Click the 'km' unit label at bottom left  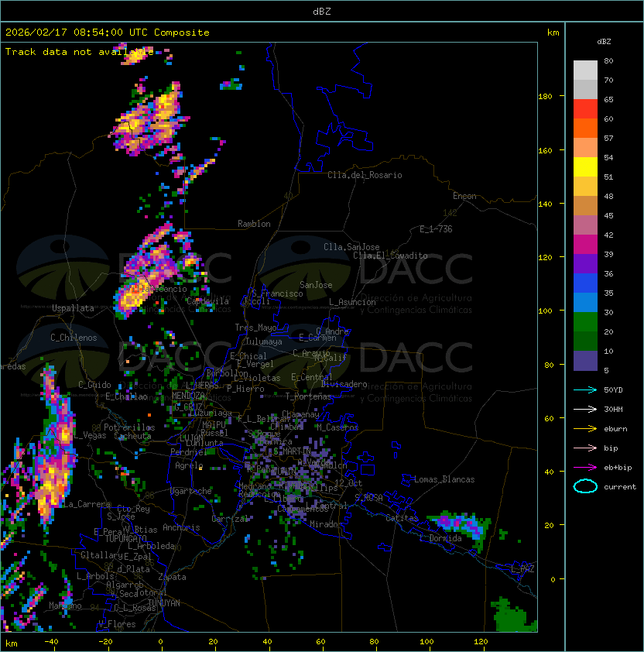pyautogui.click(x=12, y=643)
